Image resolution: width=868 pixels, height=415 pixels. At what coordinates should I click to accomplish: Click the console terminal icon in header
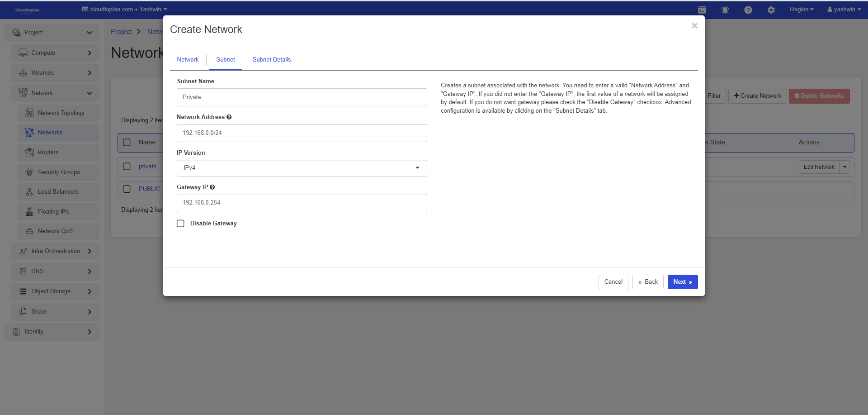702,10
